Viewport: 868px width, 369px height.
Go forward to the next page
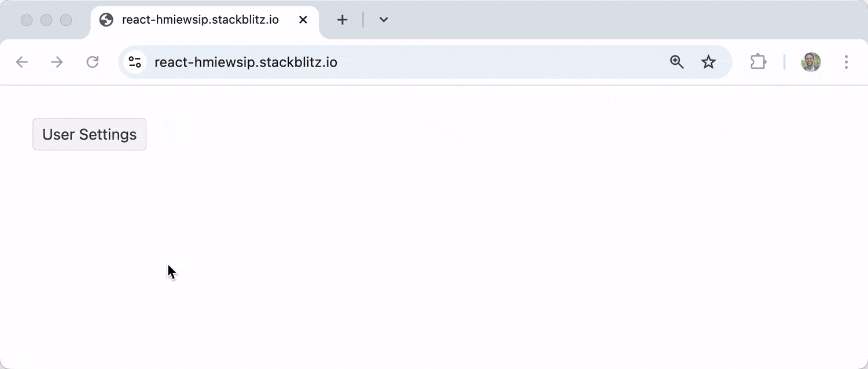57,62
